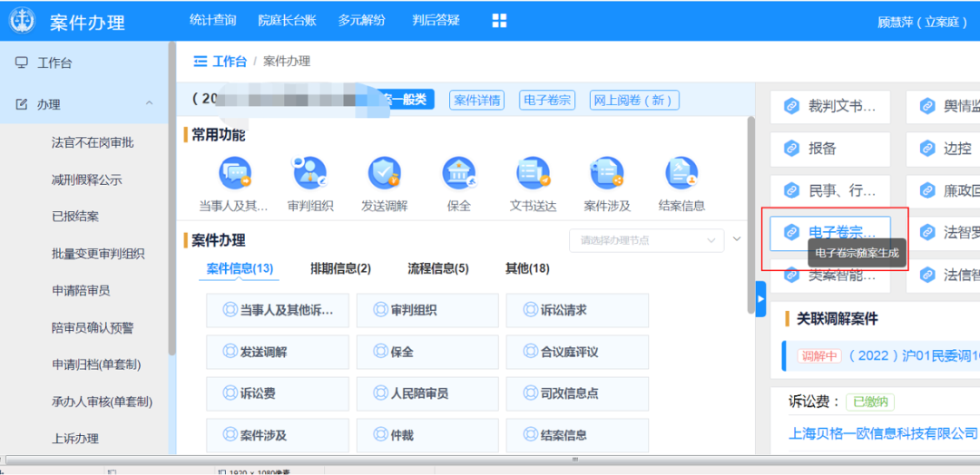Click the 工作台 breadcrumb link
The width and height of the screenshot is (980, 475).
point(230,61)
